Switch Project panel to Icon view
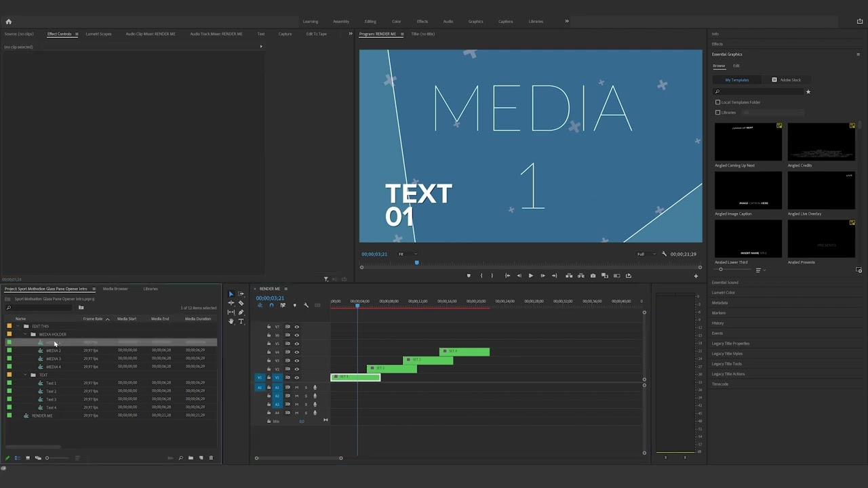This screenshot has height=488, width=868. click(x=28, y=458)
